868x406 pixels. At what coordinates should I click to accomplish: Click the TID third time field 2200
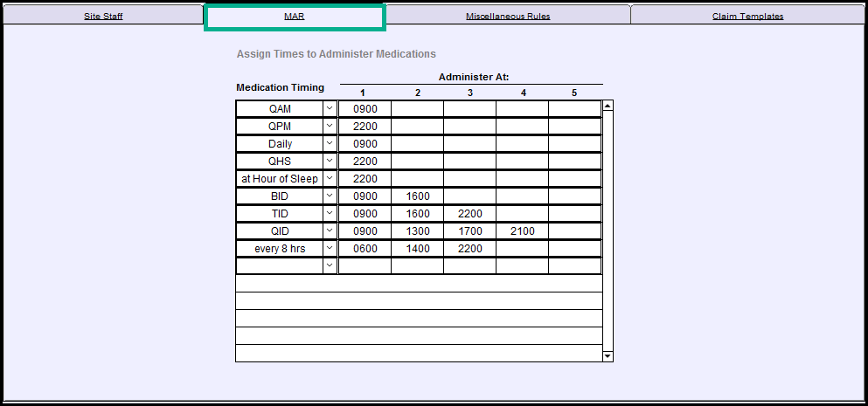point(469,214)
